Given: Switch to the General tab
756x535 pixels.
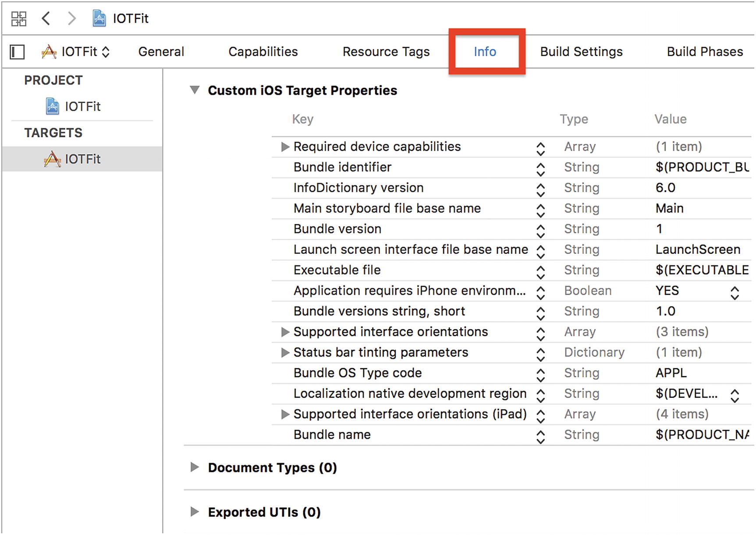Looking at the screenshot, I should pos(161,52).
